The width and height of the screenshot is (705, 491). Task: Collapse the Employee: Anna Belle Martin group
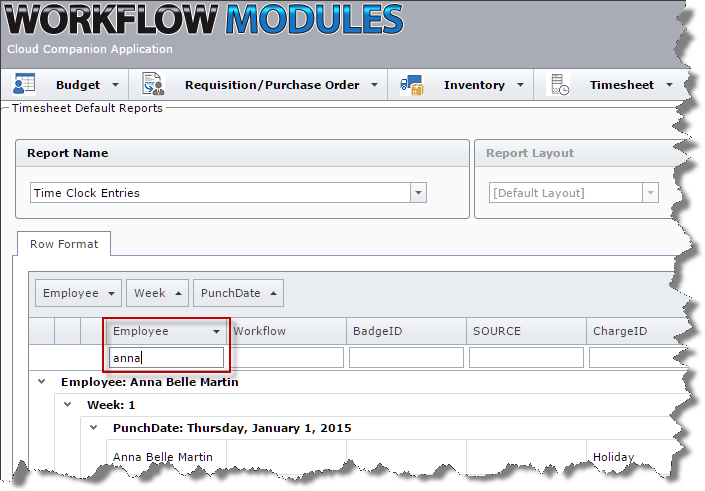tap(41, 381)
